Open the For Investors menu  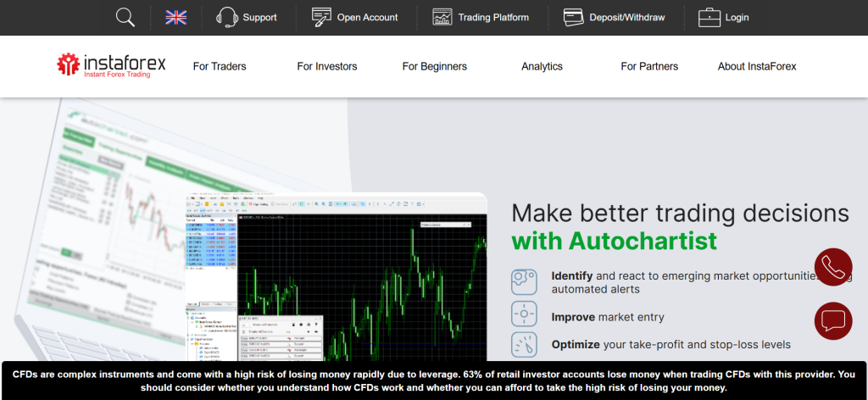(327, 66)
